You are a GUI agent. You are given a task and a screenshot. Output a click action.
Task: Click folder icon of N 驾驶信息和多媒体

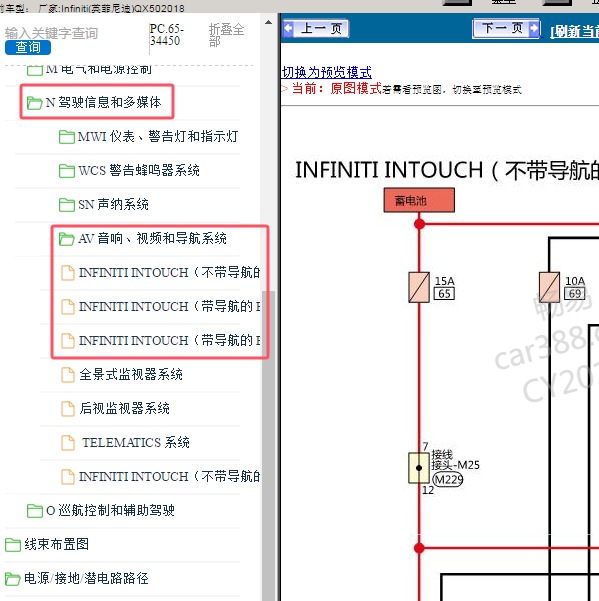(x=34, y=103)
